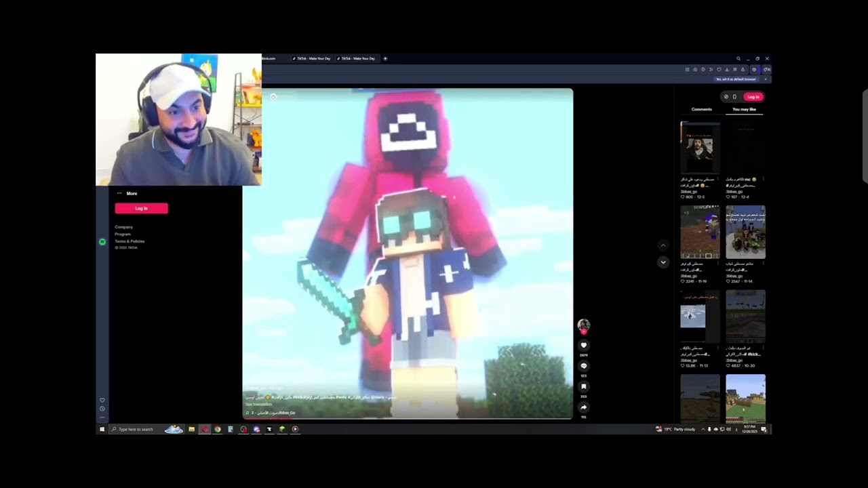Open the Program footer link
The image size is (868, 488).
[123, 235]
